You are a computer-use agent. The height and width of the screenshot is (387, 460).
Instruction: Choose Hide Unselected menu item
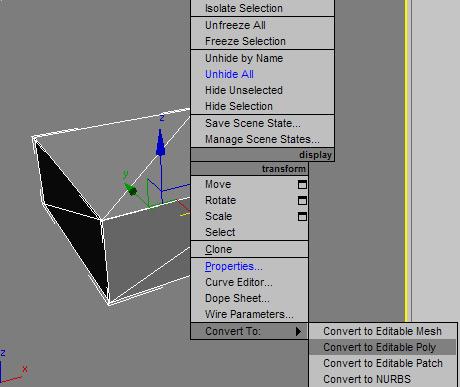[262, 90]
